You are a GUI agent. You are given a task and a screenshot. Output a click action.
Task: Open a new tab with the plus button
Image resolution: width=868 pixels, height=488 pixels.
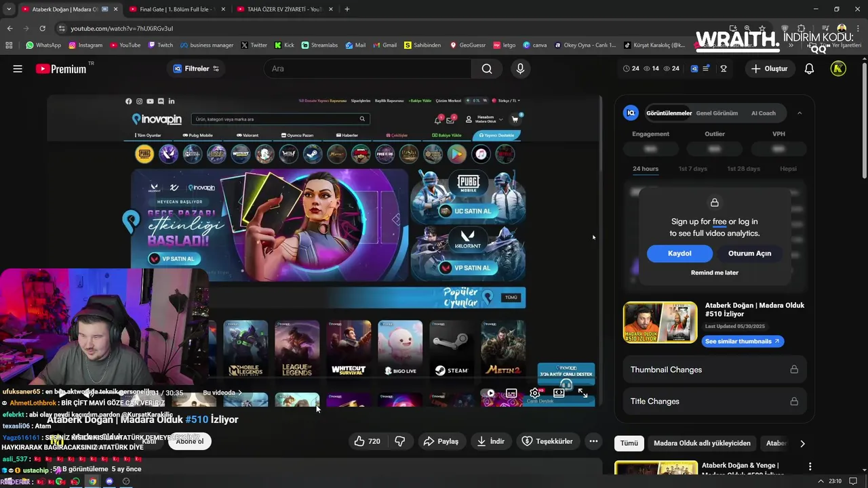tap(347, 9)
